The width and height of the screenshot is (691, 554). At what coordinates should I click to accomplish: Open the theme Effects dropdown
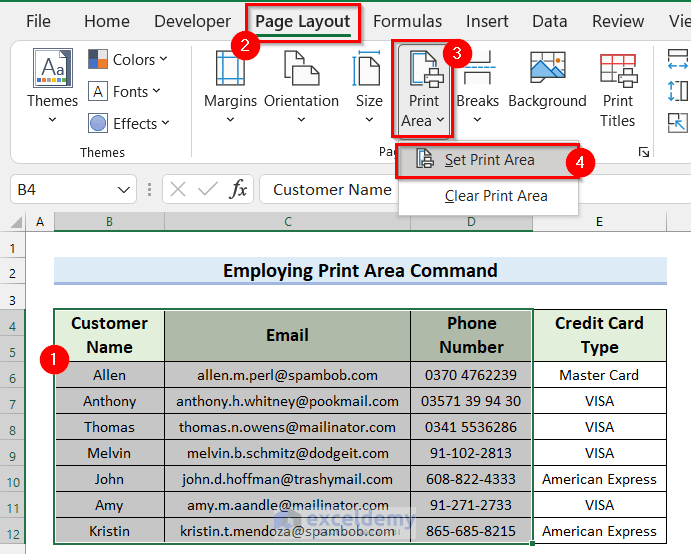129,124
